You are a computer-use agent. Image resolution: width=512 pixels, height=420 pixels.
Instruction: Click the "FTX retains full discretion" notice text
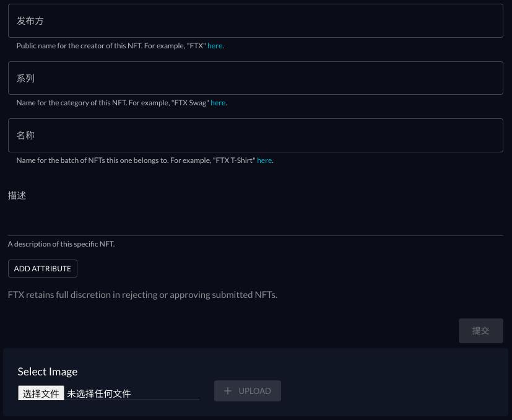tap(142, 295)
